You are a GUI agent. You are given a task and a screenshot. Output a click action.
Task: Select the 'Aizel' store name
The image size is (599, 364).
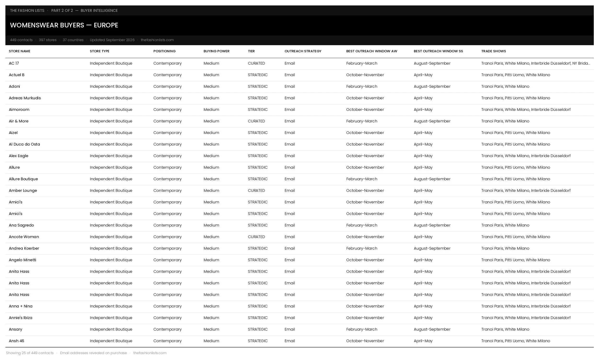point(13,133)
